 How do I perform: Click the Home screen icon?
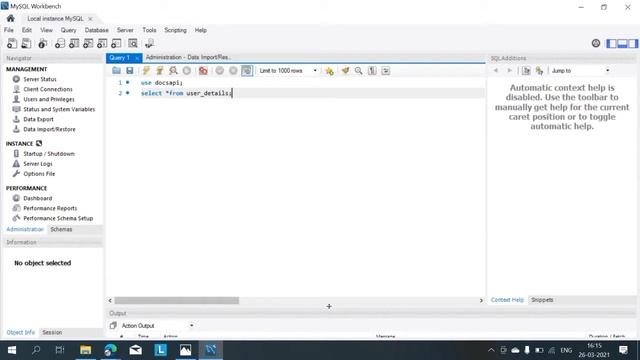pos(11,18)
